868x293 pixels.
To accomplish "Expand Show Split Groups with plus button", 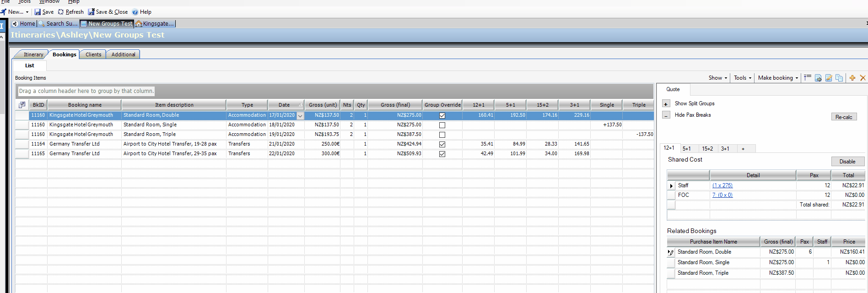I will coord(666,104).
